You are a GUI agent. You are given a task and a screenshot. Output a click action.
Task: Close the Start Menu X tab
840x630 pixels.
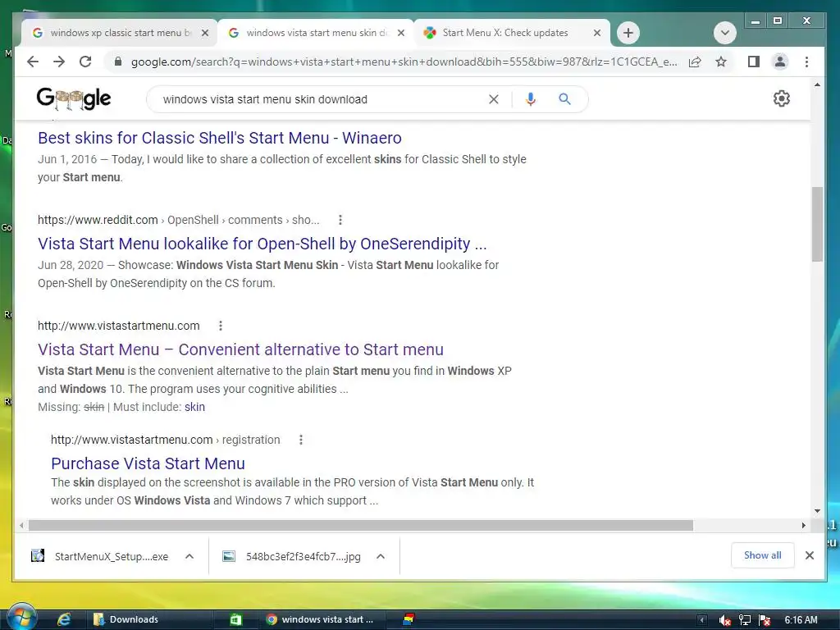pos(597,33)
